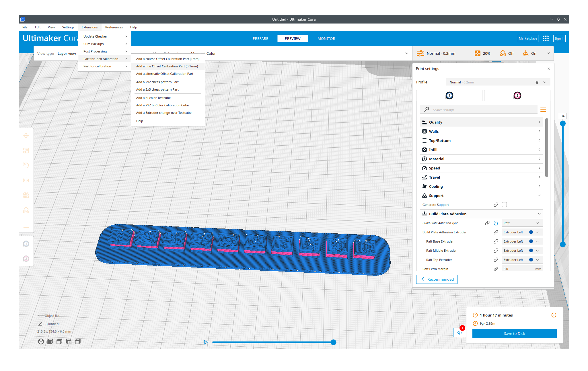
Task: Expand the Travel settings category
Action: click(481, 177)
